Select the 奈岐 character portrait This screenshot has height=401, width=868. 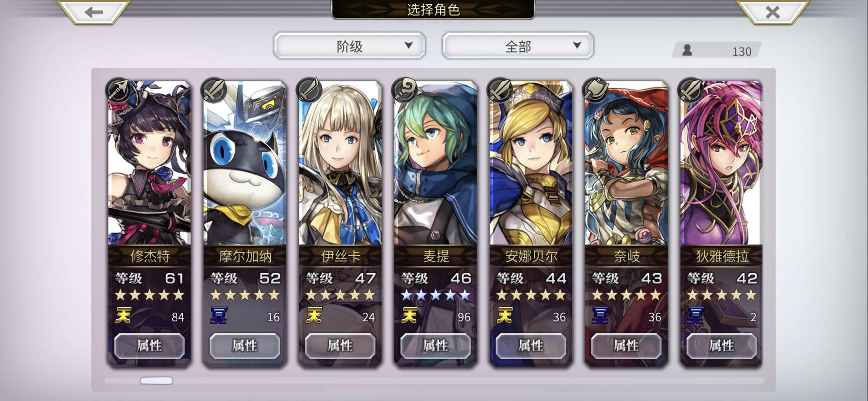[x=626, y=163]
